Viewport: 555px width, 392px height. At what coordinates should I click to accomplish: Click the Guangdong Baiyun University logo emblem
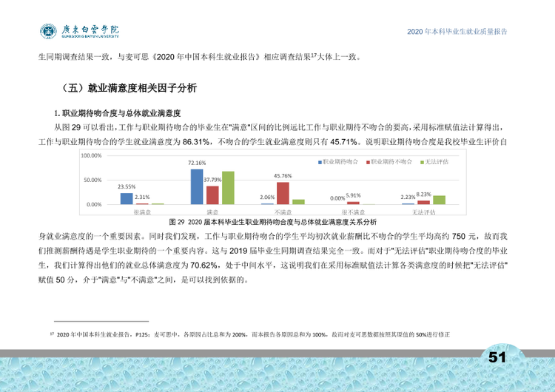[48, 31]
